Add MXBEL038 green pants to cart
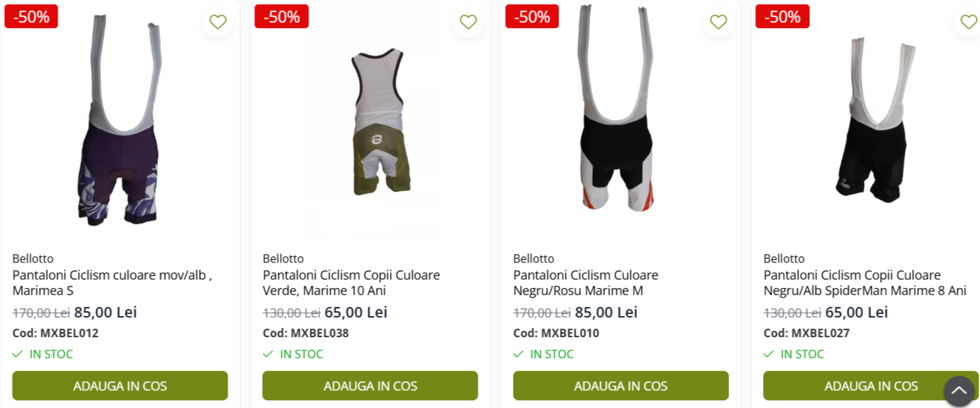980x408 pixels. [370, 386]
